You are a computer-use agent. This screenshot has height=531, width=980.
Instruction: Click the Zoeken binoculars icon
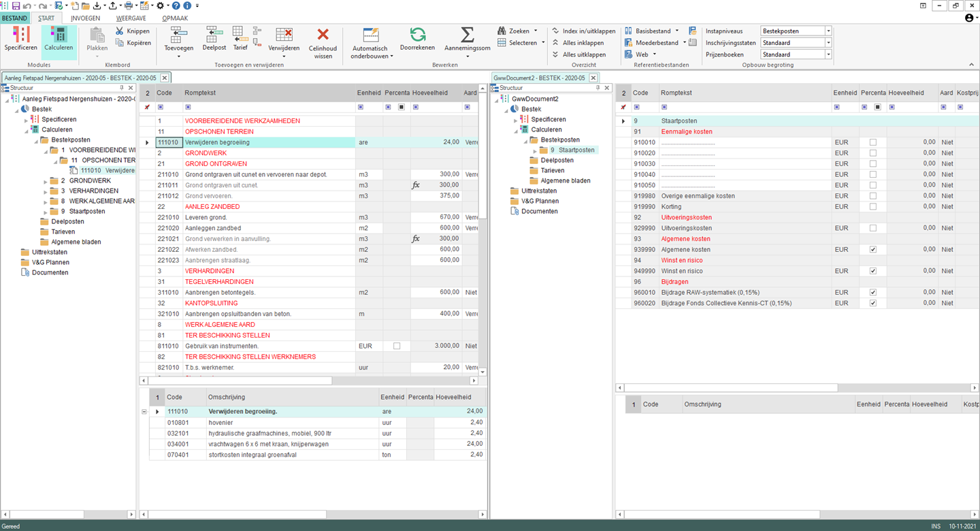(502, 31)
